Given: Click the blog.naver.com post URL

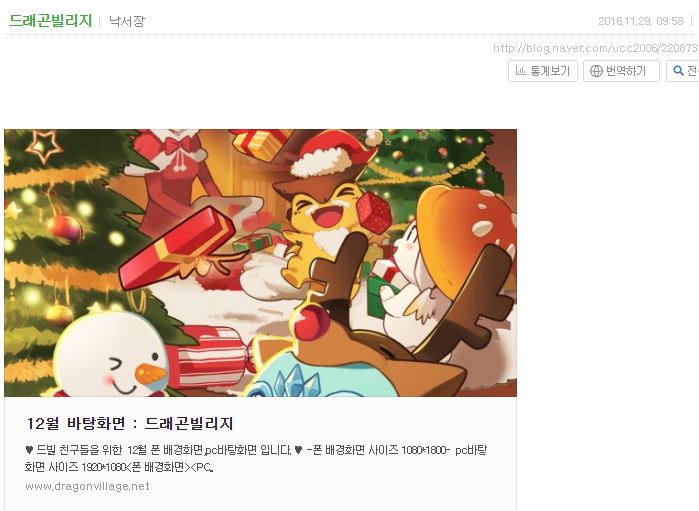Looking at the screenshot, I should pyautogui.click(x=596, y=48).
